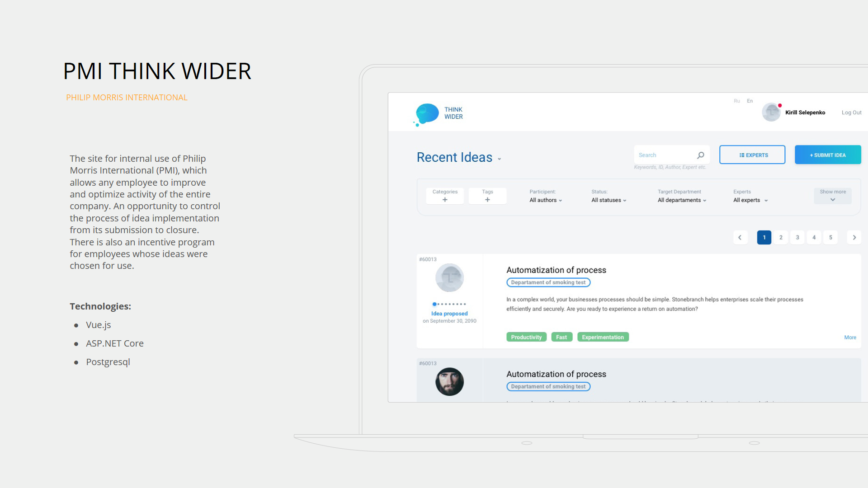Select the Participant All authors dropdown

point(545,200)
